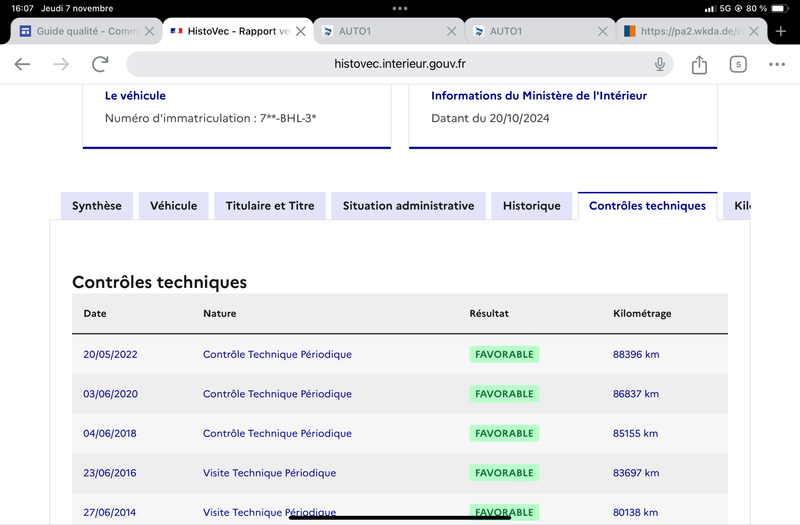This screenshot has height=525, width=800.
Task: Click the forward navigation arrow
Action: coord(61,64)
